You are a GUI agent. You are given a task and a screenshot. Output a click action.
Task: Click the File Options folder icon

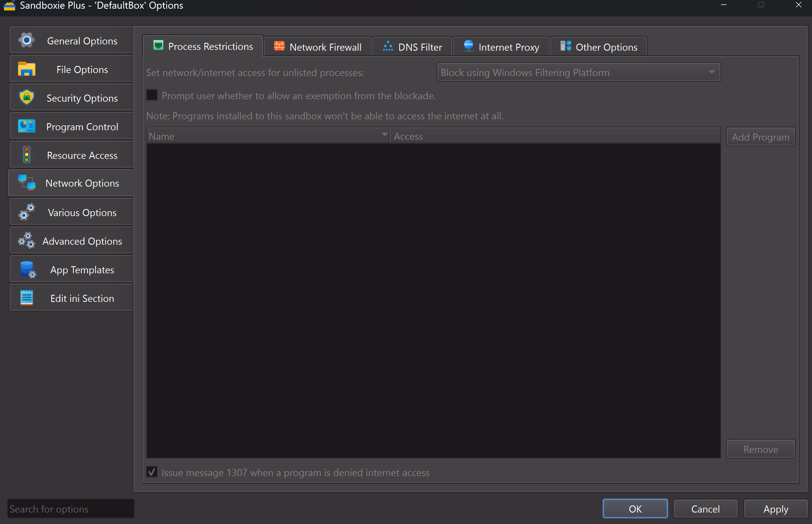(x=26, y=69)
